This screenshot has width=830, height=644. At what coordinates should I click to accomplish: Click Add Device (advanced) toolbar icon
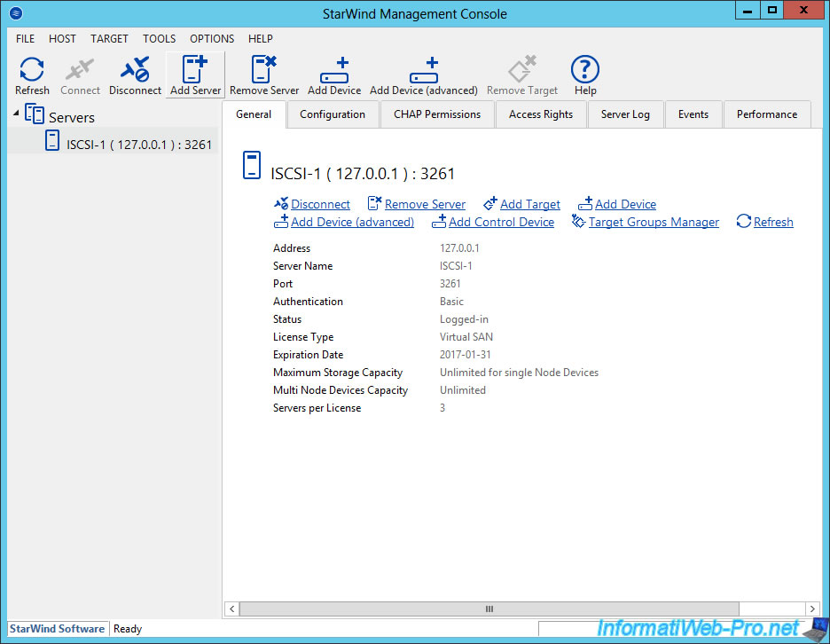click(424, 69)
